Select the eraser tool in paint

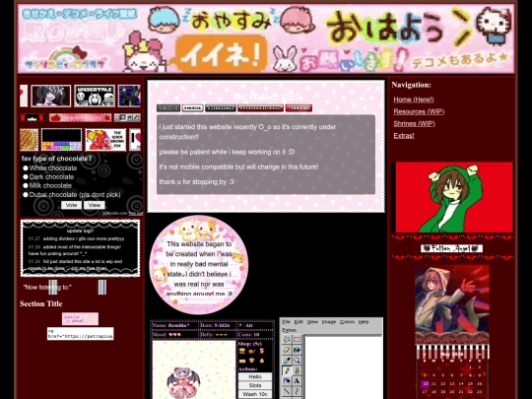[287, 350]
